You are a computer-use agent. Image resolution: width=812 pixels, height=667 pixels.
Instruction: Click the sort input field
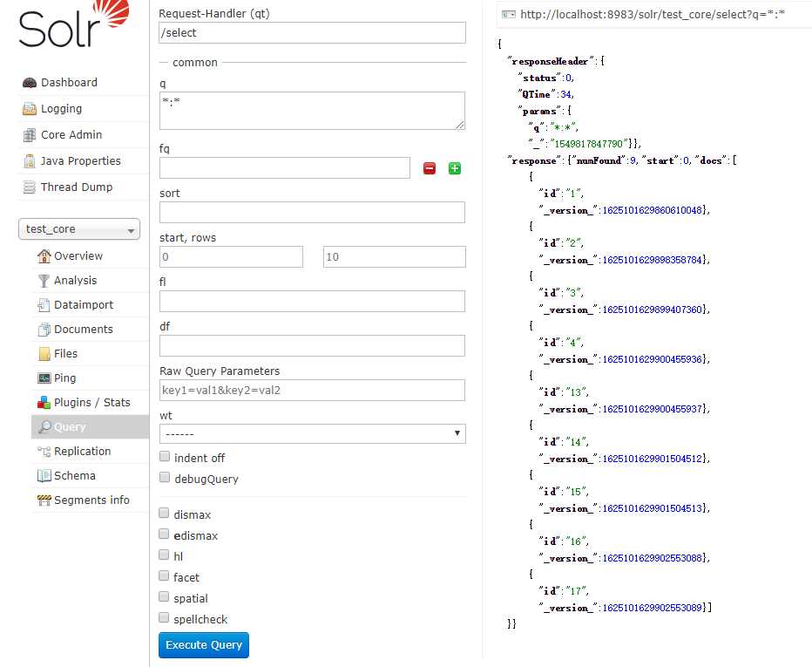[x=312, y=212]
